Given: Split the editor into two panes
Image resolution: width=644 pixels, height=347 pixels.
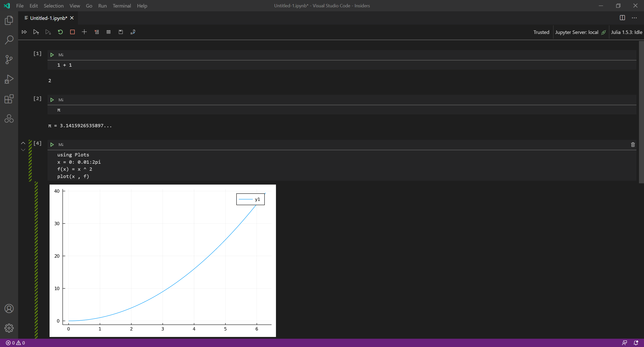Looking at the screenshot, I should [x=623, y=18].
